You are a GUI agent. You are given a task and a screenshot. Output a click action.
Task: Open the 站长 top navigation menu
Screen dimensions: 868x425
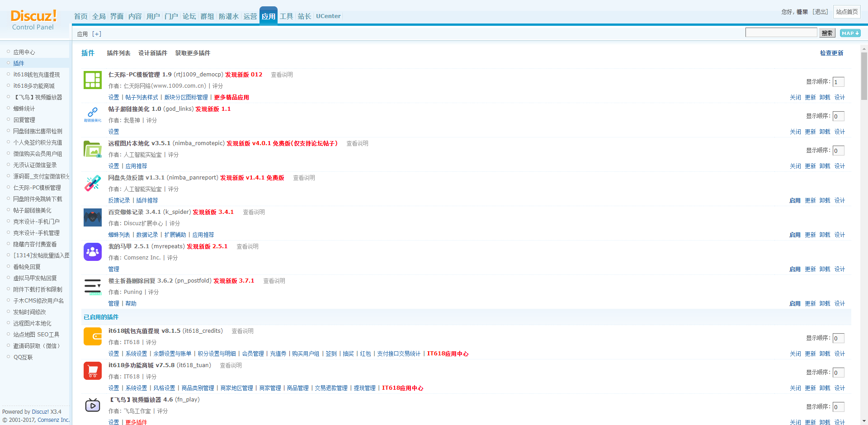[x=304, y=16]
